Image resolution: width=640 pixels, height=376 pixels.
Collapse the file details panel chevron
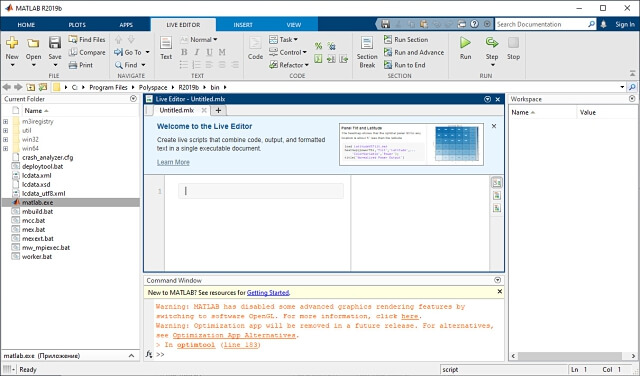coord(131,356)
